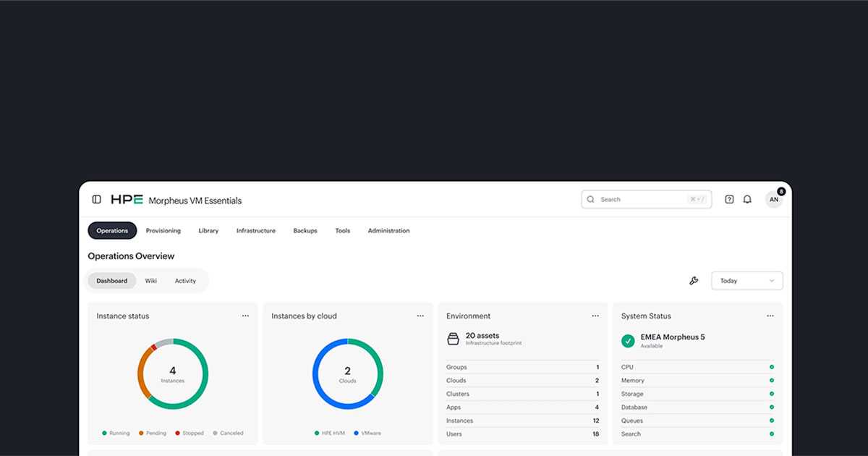Open the notifications bell icon

click(748, 200)
